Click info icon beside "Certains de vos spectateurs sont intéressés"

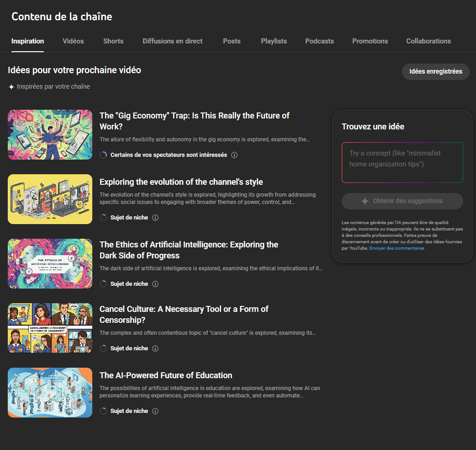point(234,155)
